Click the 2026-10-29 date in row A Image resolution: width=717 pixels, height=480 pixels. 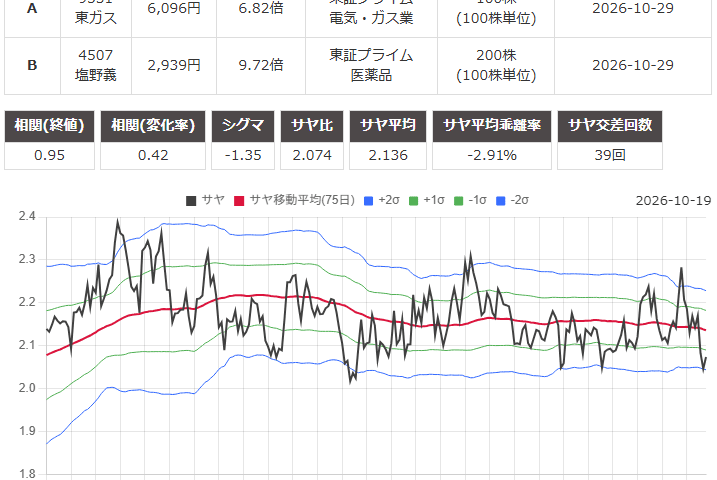633,8
